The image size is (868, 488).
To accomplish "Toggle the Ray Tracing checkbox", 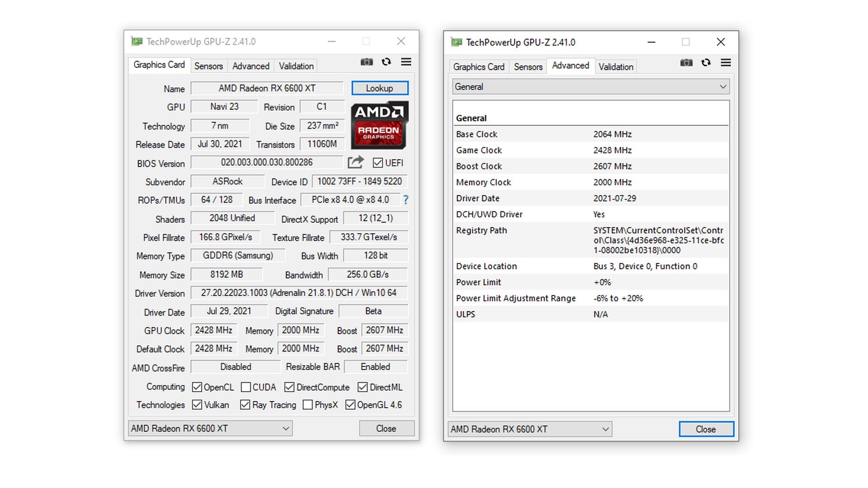I will [x=245, y=405].
